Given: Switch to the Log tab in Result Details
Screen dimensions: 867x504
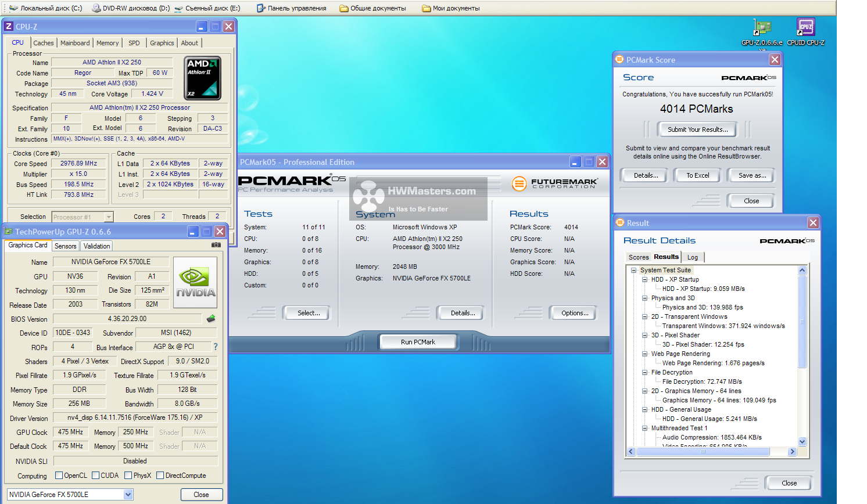Looking at the screenshot, I should pos(693,257).
